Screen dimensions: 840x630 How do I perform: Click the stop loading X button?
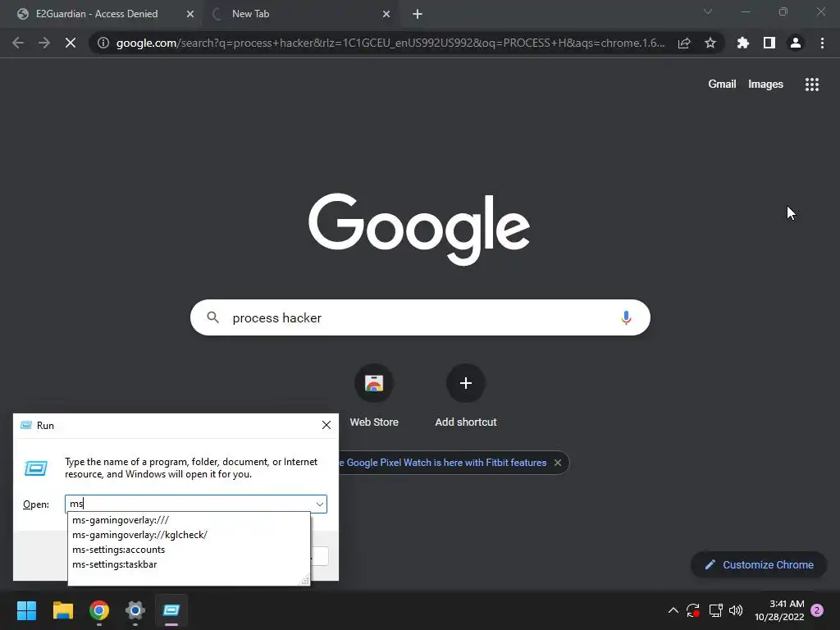(71, 43)
